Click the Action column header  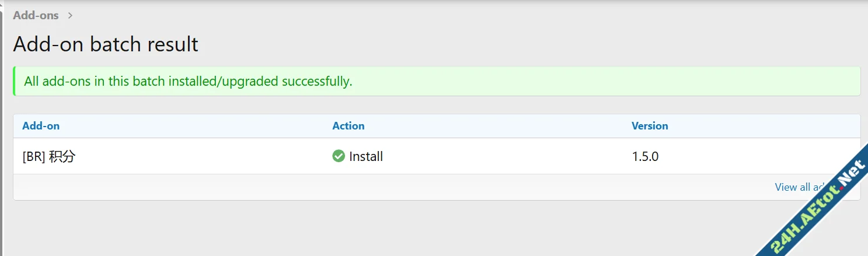click(348, 126)
